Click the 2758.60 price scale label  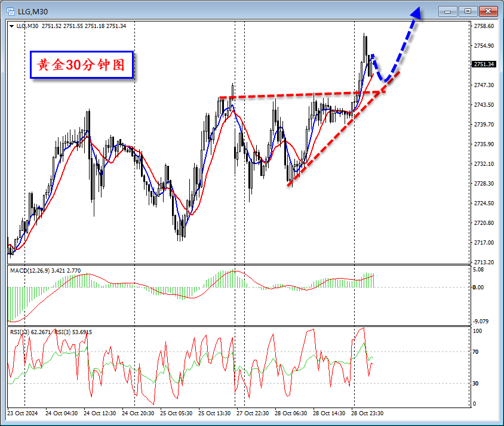(x=484, y=26)
